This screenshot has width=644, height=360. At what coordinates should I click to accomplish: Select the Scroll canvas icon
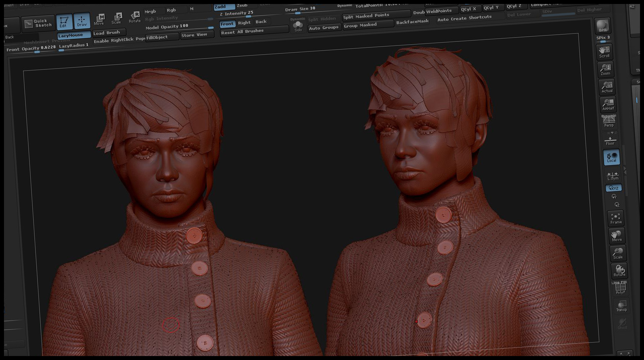click(x=605, y=51)
